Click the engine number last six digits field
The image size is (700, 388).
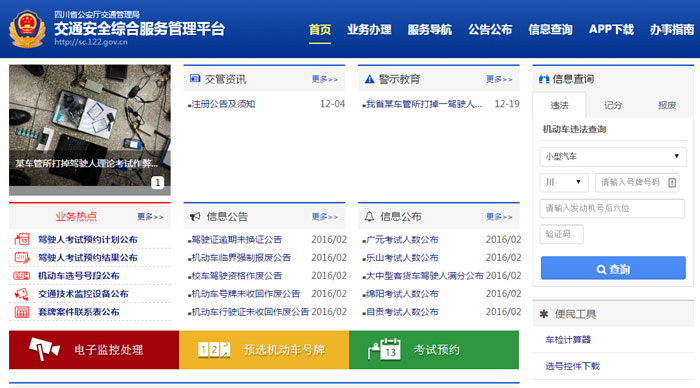coord(612,208)
